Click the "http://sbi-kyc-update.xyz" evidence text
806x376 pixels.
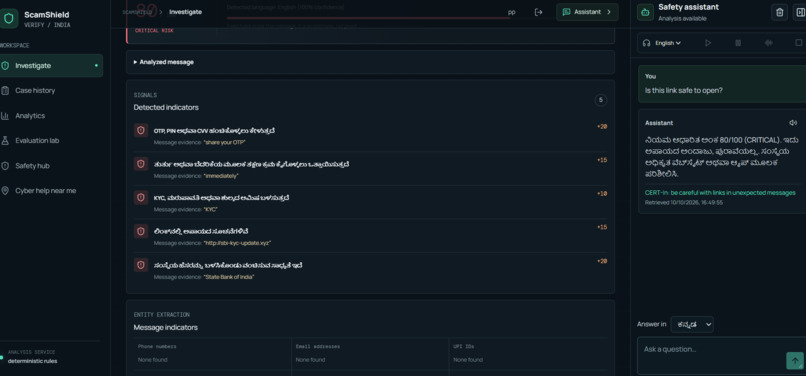pos(237,243)
